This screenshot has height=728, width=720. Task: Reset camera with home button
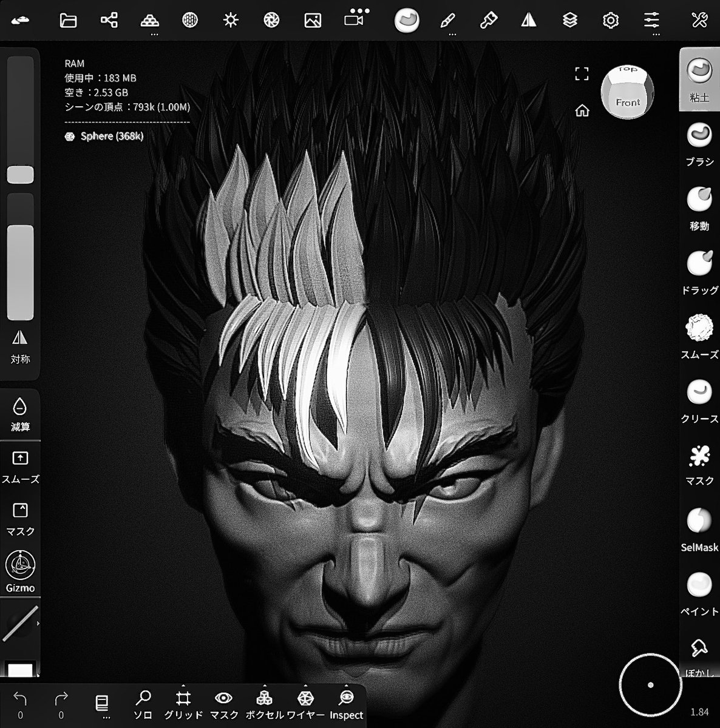click(582, 110)
